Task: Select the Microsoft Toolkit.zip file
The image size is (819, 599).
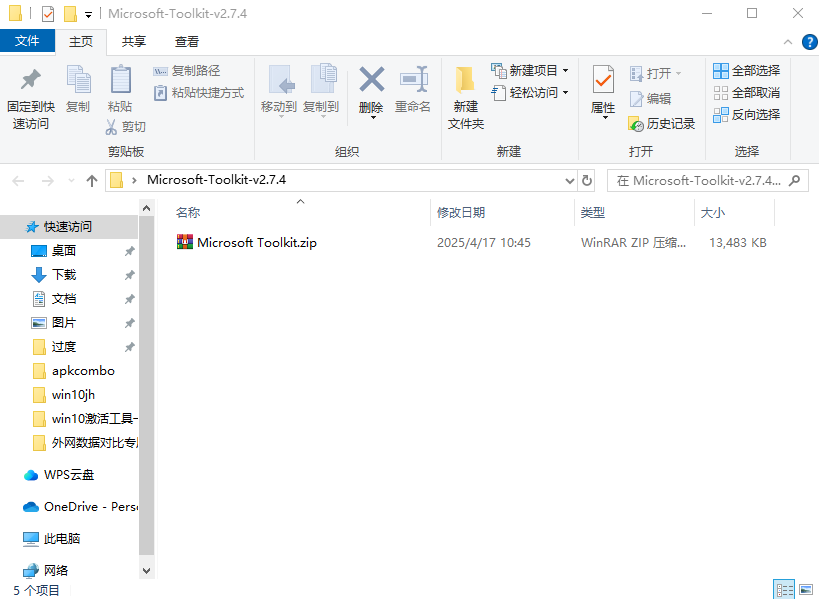Action: pyautogui.click(x=256, y=242)
